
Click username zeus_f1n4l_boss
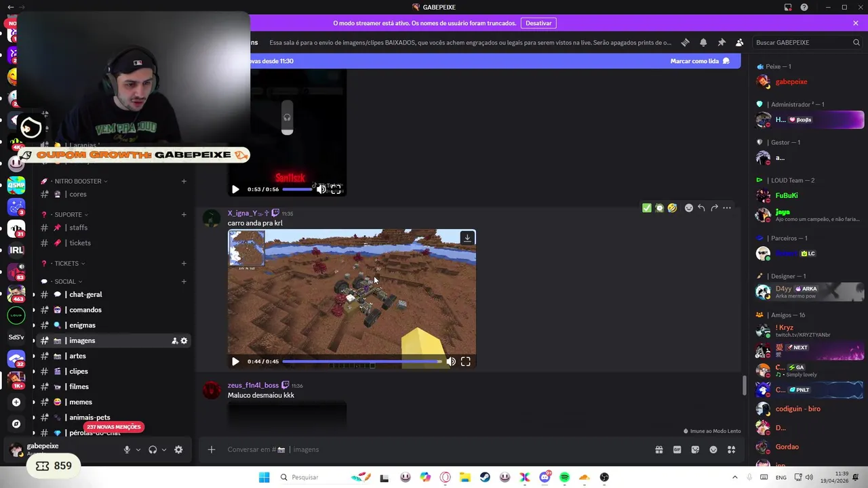coord(253,385)
